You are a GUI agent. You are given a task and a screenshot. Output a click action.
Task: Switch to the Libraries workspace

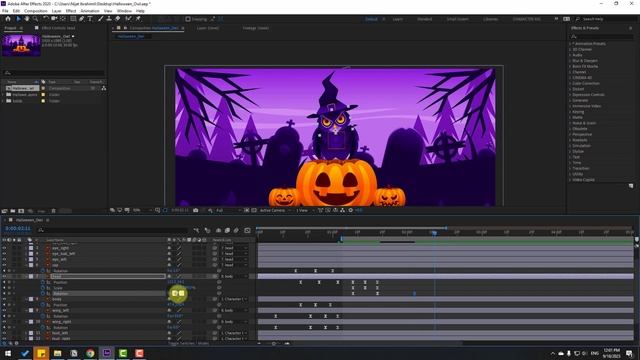click(x=490, y=19)
